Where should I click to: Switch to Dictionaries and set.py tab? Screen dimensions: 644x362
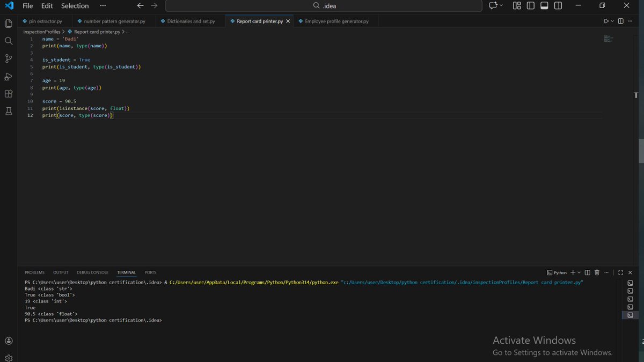tap(191, 21)
